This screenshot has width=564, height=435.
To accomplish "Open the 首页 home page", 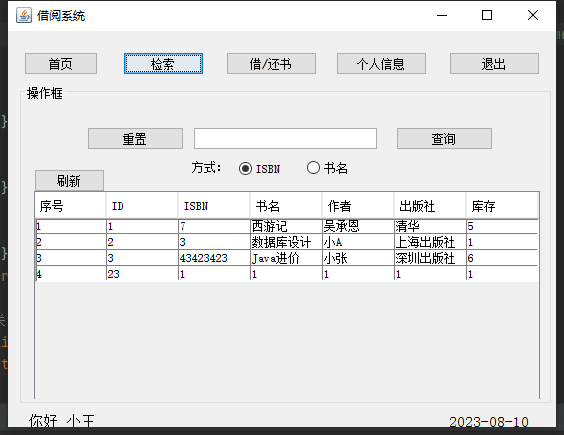I will (x=61, y=64).
